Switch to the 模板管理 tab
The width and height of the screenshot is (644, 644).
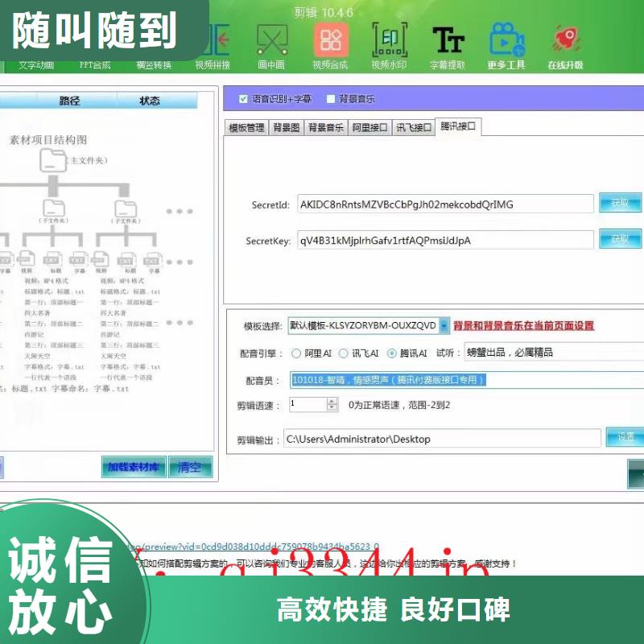click(x=246, y=128)
